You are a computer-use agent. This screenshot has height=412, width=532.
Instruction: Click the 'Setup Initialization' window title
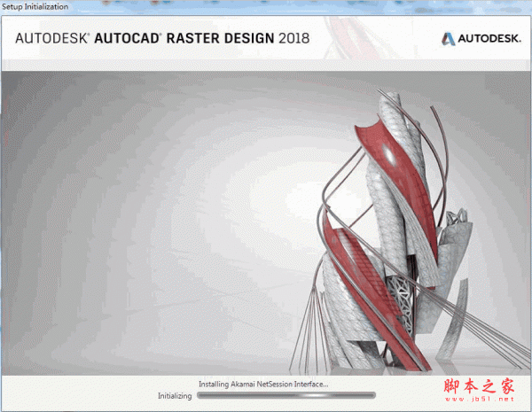(x=35, y=6)
